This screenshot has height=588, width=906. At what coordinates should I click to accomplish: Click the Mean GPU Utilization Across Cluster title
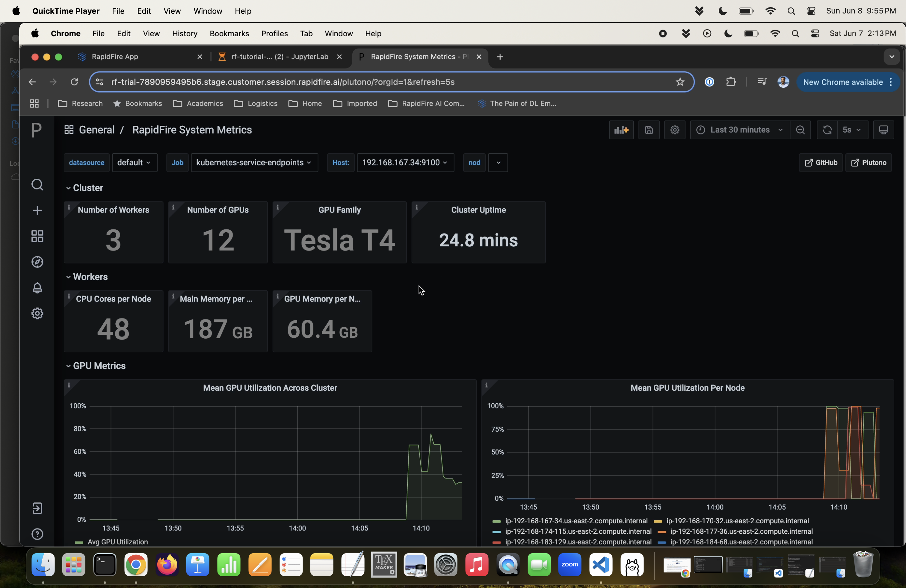(x=270, y=388)
